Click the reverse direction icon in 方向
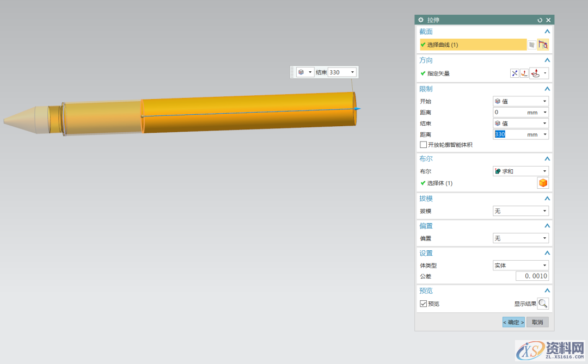Screen dimensions: 588x364 pos(514,73)
